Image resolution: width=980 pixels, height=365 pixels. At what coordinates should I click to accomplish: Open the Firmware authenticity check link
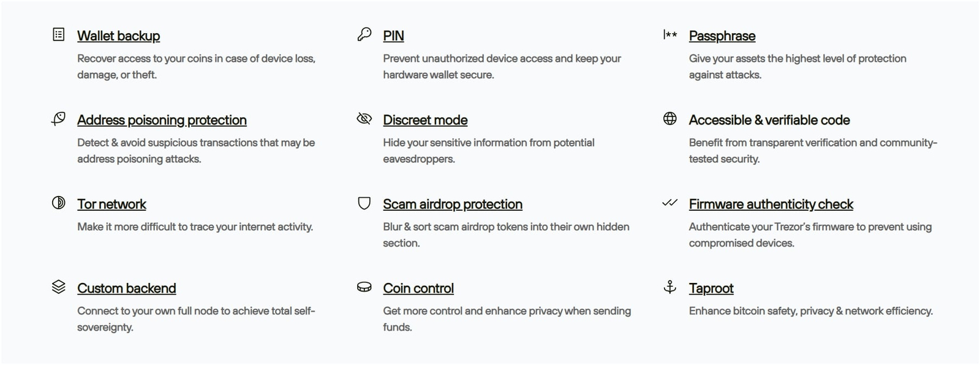pyautogui.click(x=771, y=205)
